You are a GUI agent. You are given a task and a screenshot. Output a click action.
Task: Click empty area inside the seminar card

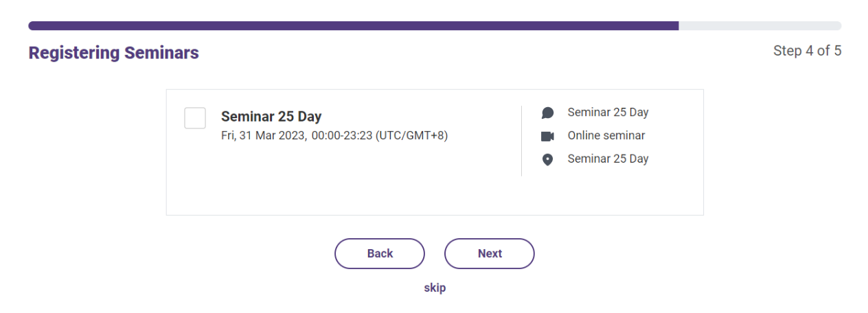coord(343,182)
